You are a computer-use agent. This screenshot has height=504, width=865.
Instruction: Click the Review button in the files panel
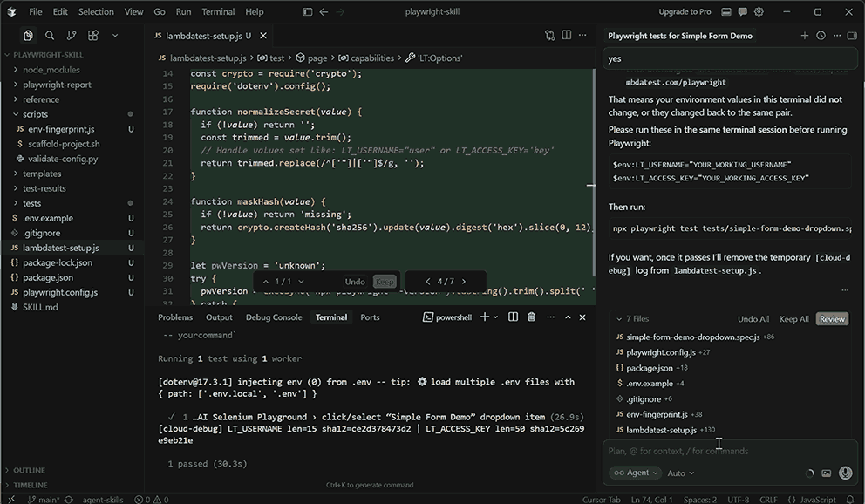(x=832, y=318)
